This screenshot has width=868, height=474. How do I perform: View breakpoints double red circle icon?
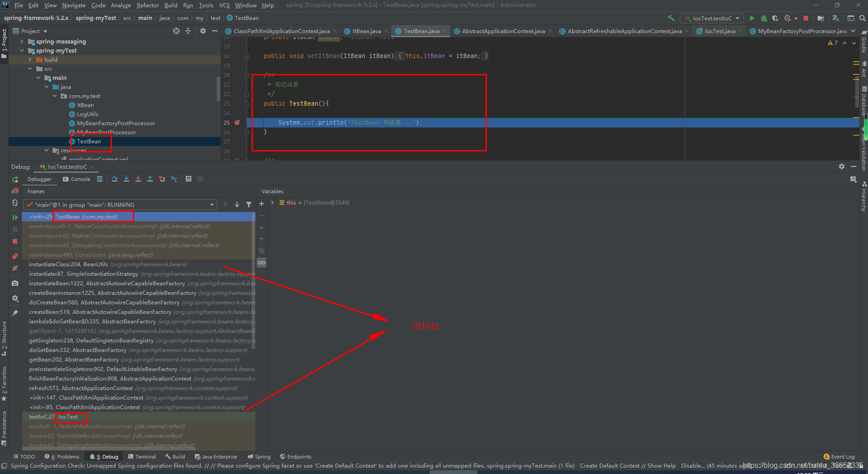click(x=15, y=256)
